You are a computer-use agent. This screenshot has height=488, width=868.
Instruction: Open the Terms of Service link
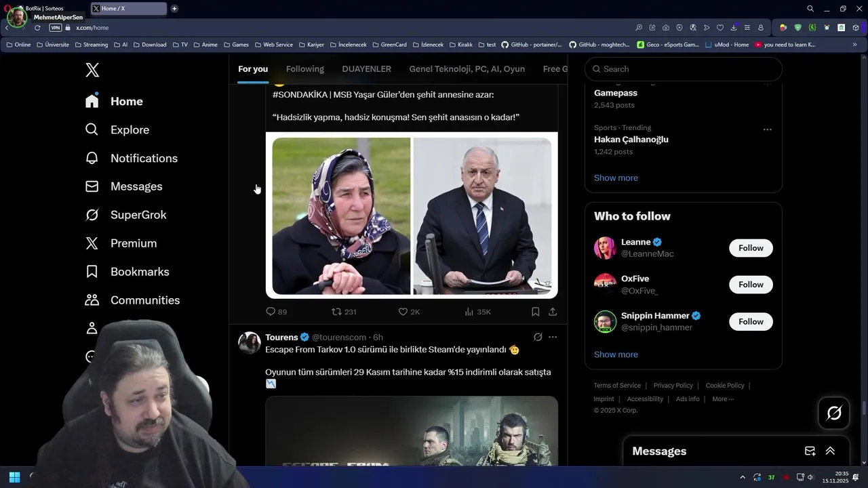[617, 386]
